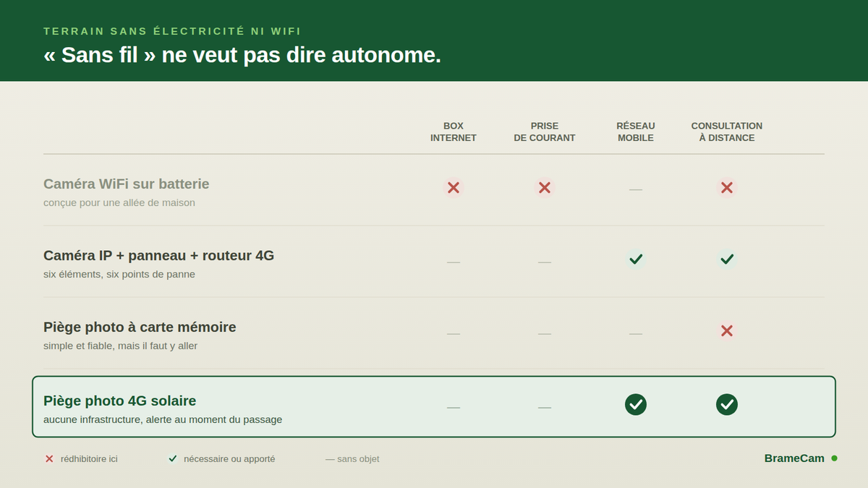Click the red cross legend icon 'rédhibitoire ici'

pyautogui.click(x=49, y=458)
